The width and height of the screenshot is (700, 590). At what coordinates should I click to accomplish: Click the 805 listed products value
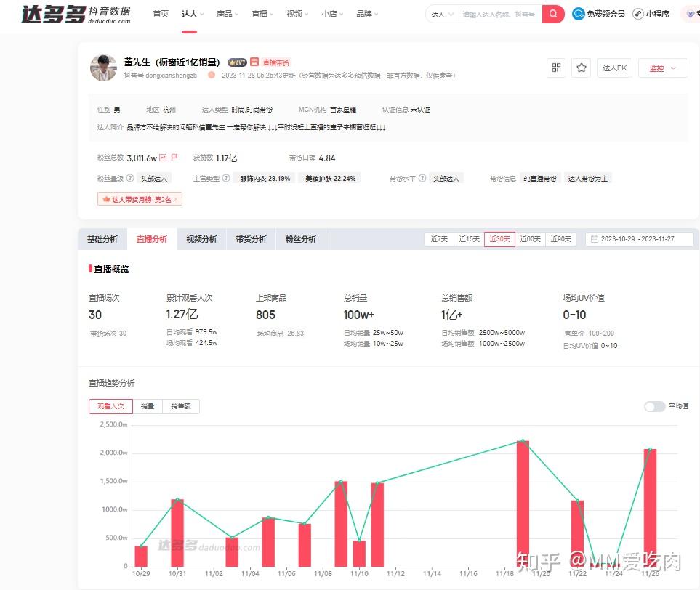(x=265, y=315)
